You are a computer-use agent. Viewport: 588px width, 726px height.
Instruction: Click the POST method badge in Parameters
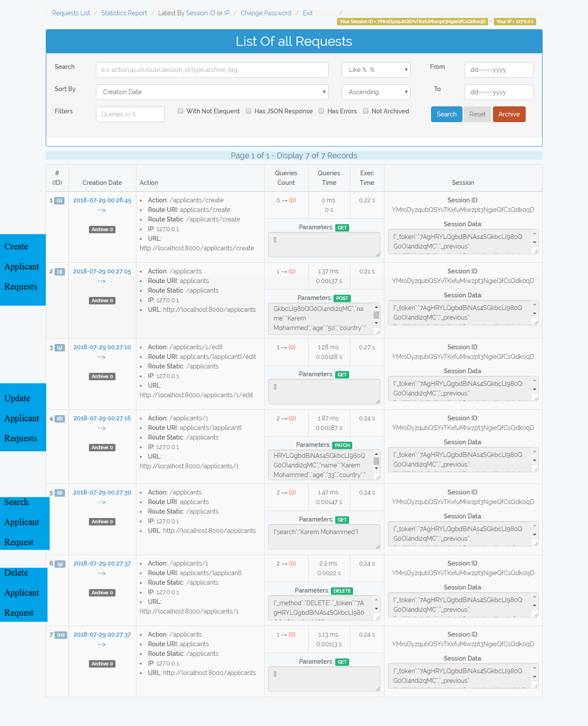(x=342, y=298)
